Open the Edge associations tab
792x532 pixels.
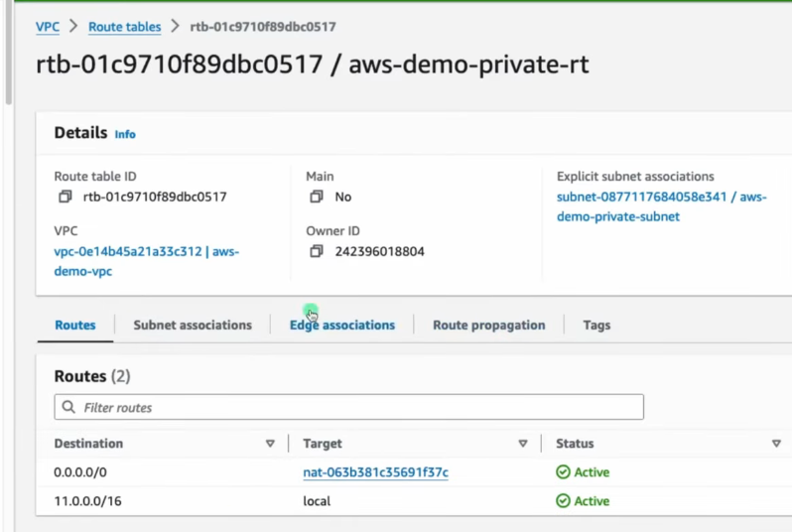coord(342,325)
